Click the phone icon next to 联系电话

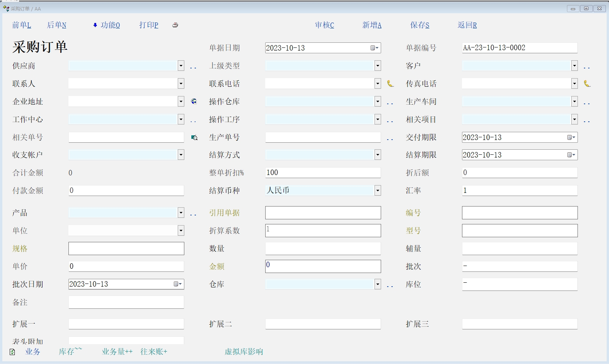(x=390, y=84)
